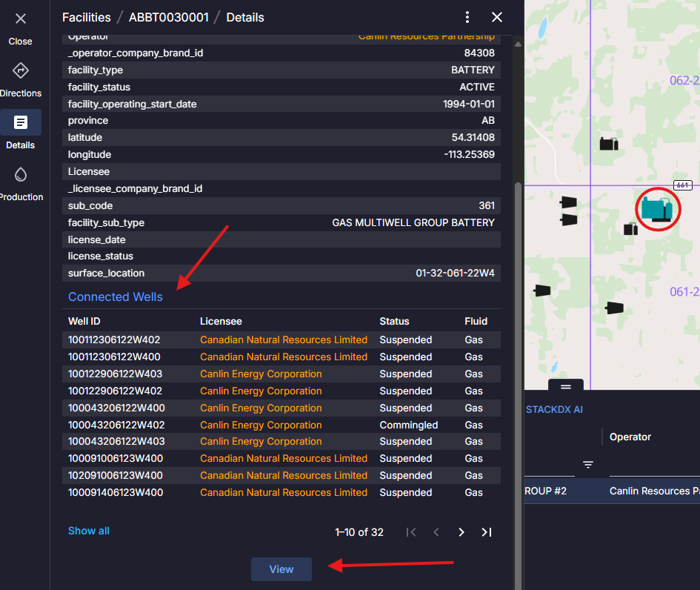The height and width of the screenshot is (590, 700).
Task: Select the well ID 100091406123W400 row
Action: click(116, 492)
